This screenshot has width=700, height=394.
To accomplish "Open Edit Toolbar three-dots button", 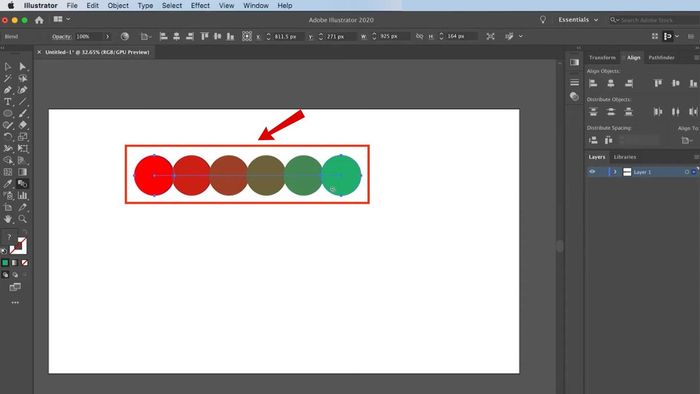I will (x=15, y=303).
